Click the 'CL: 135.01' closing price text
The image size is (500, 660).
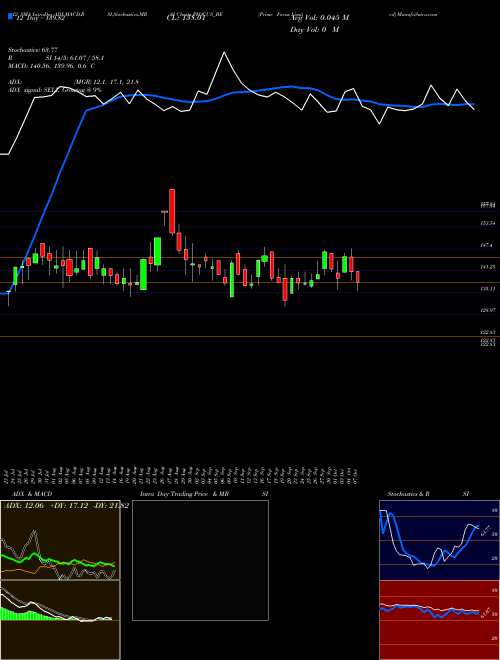pos(186,18)
